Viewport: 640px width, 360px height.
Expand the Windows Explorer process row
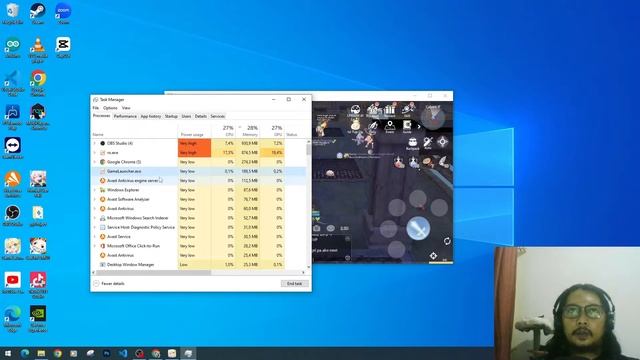[95, 190]
